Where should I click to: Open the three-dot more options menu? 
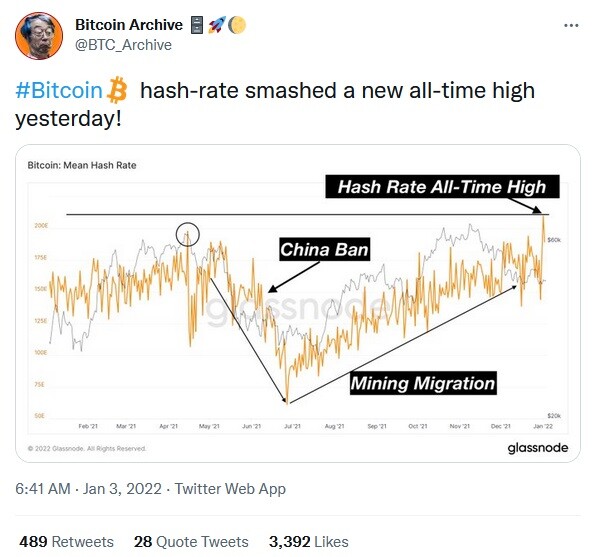pos(571,25)
